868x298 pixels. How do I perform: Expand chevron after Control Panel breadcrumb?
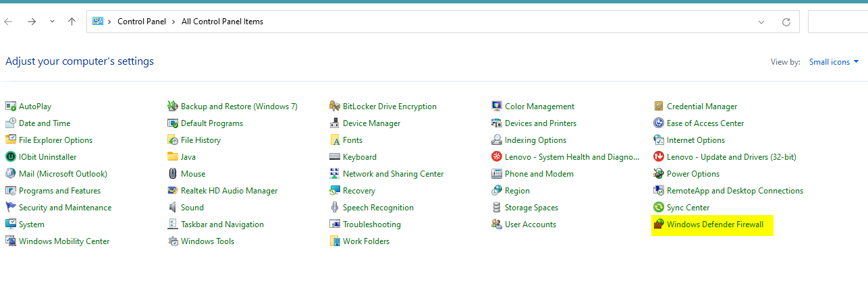click(x=175, y=22)
